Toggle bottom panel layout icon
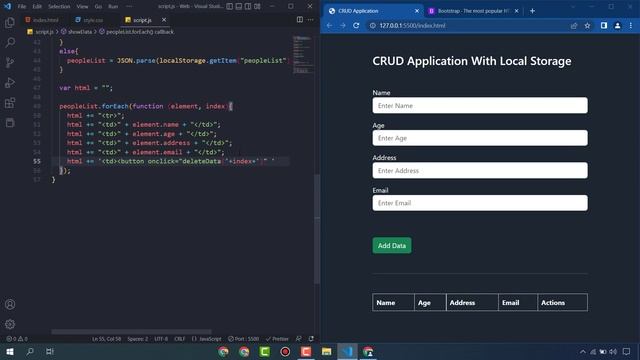Image resolution: width=640 pixels, height=360 pixels. click(x=239, y=7)
